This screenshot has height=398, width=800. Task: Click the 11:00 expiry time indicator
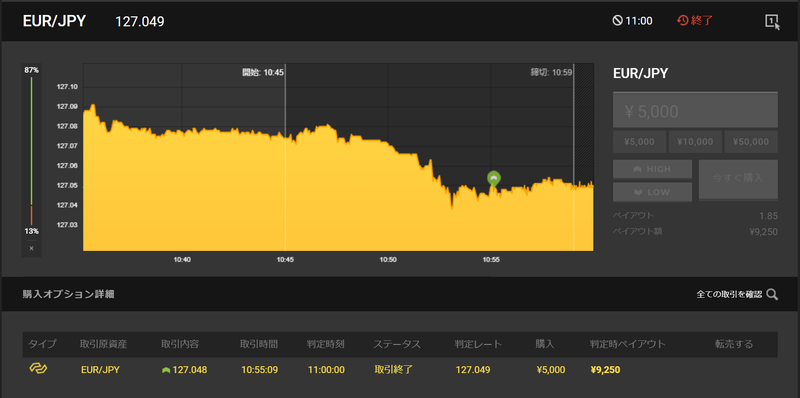633,21
